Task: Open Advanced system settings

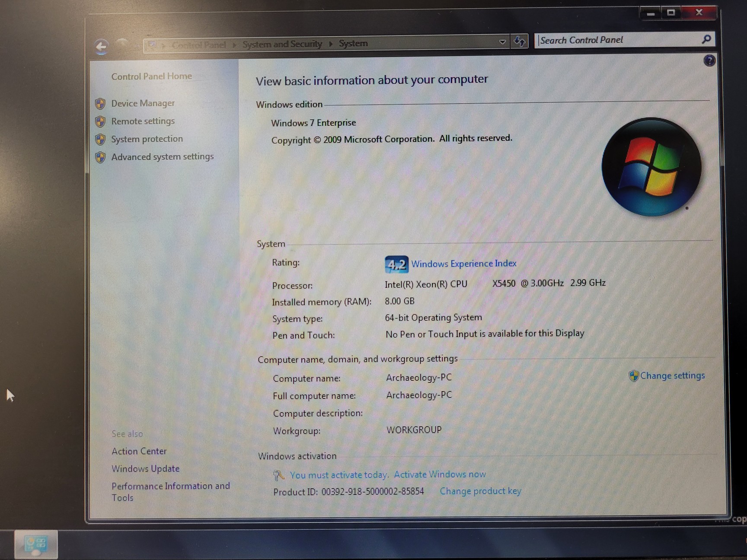Action: click(162, 157)
